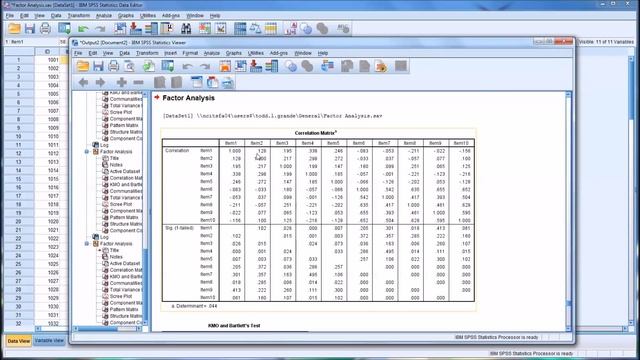
Task: Click Variables icon in Viewer toolbar
Action: [271, 66]
